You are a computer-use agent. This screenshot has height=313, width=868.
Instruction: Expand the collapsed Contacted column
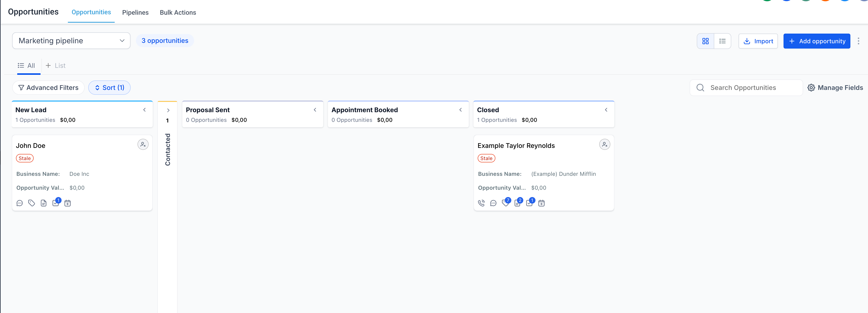click(x=168, y=110)
